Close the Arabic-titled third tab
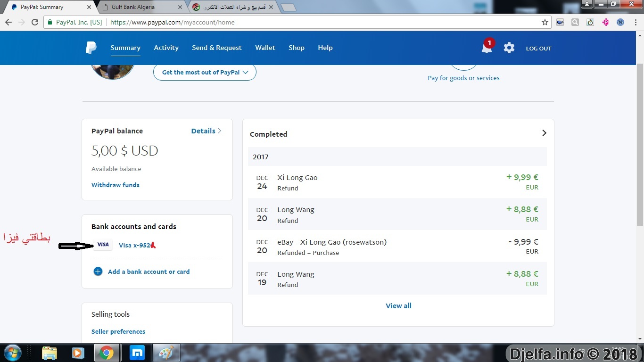The height and width of the screenshot is (362, 644). point(271,7)
